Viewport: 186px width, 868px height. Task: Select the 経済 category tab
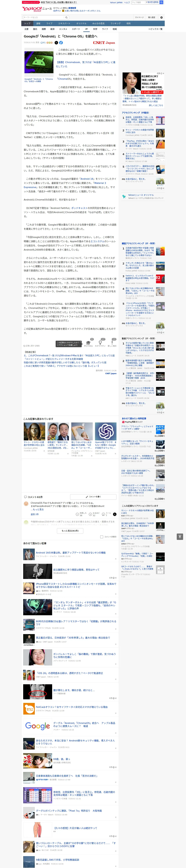[x=52, y=29]
